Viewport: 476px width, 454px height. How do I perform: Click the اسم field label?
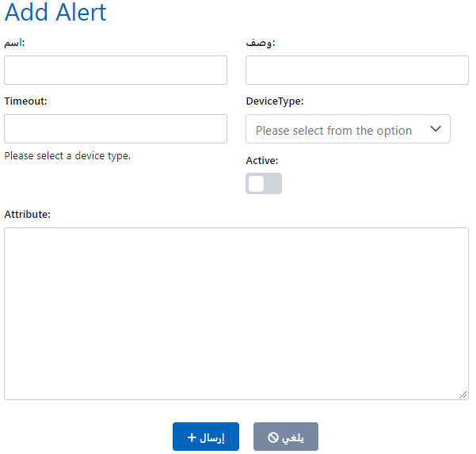coord(14,43)
